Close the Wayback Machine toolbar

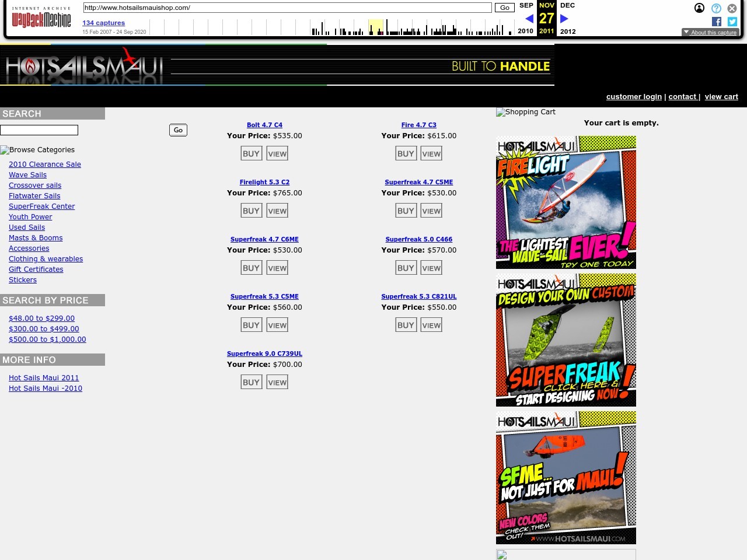732,8
